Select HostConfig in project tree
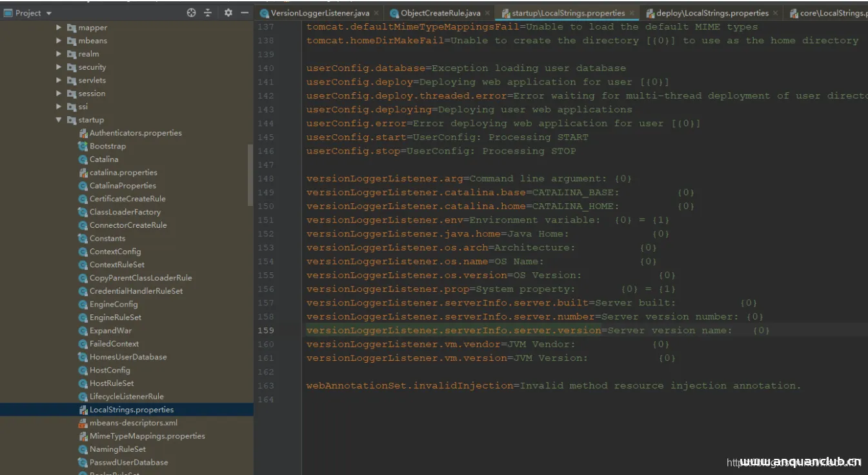The image size is (868, 475). click(x=110, y=370)
